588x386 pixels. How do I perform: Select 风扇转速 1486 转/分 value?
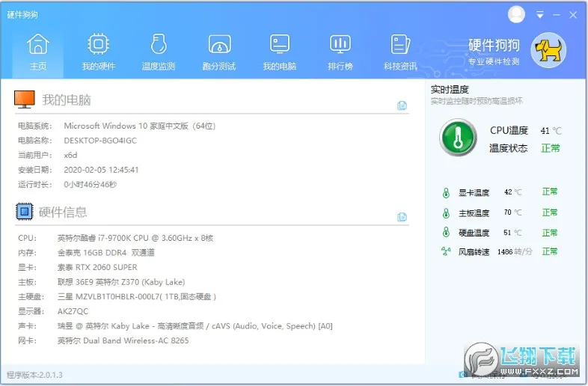(515, 251)
